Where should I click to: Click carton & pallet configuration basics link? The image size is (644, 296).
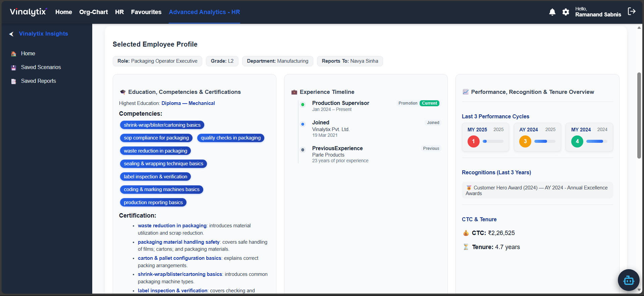point(179,258)
